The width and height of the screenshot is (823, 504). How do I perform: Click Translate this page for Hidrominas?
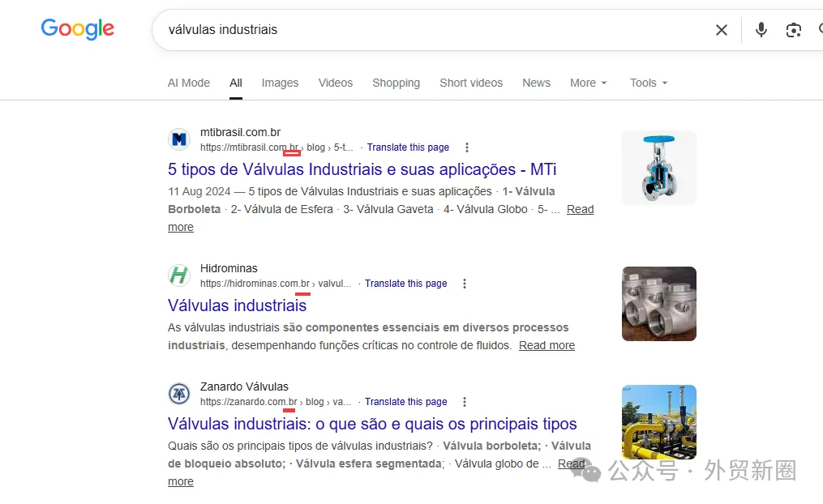pos(405,284)
